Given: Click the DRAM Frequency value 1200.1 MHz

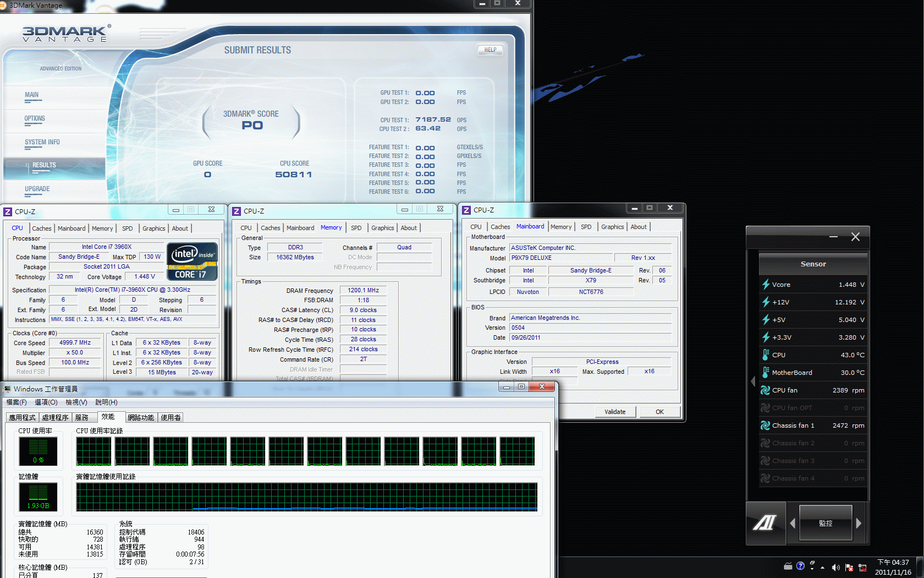Looking at the screenshot, I should pyautogui.click(x=363, y=290).
